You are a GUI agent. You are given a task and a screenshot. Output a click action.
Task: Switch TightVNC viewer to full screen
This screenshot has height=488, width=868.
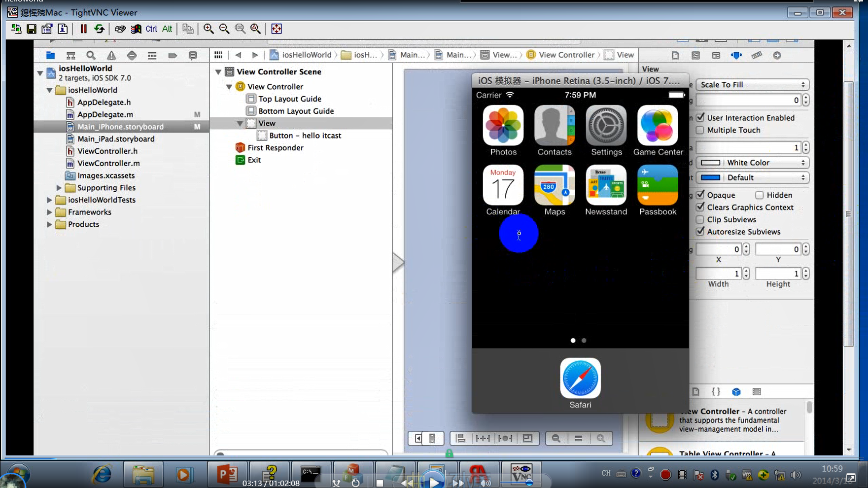pos(277,29)
